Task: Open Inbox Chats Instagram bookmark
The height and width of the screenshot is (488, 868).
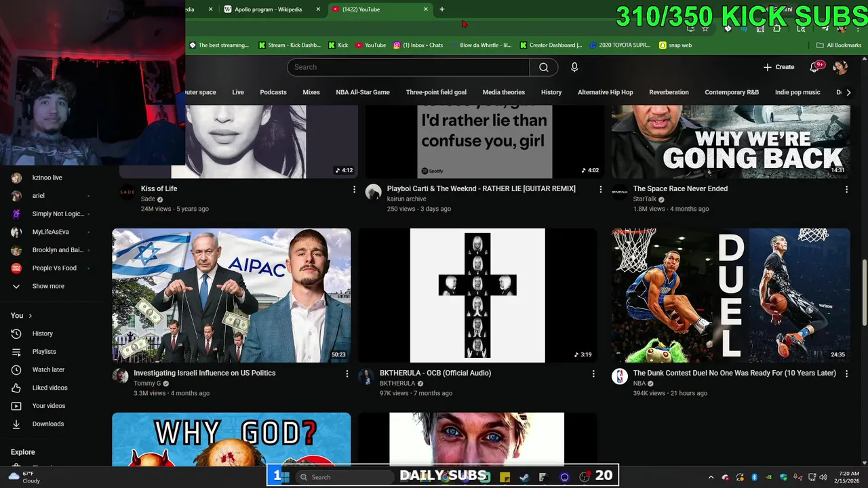Action: (x=418, y=45)
